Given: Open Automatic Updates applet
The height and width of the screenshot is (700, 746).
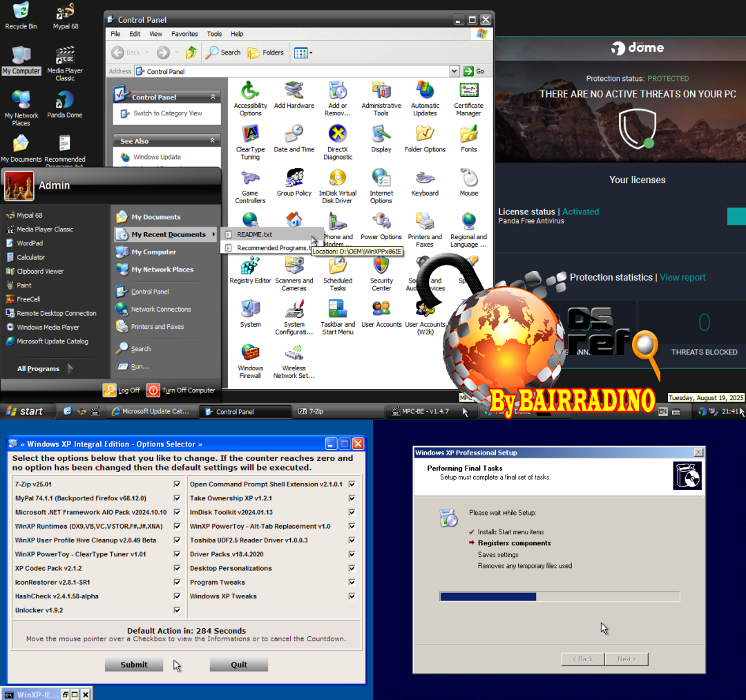Looking at the screenshot, I should click(x=425, y=99).
